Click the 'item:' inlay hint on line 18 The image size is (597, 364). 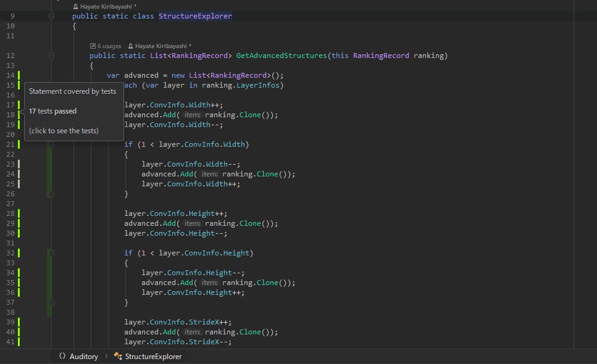tap(192, 115)
